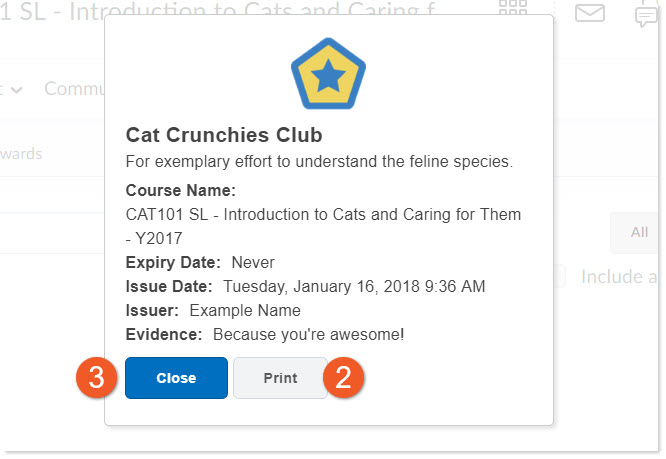Open the message alerts envelope icon
This screenshot has height=459, width=666.
click(590, 13)
